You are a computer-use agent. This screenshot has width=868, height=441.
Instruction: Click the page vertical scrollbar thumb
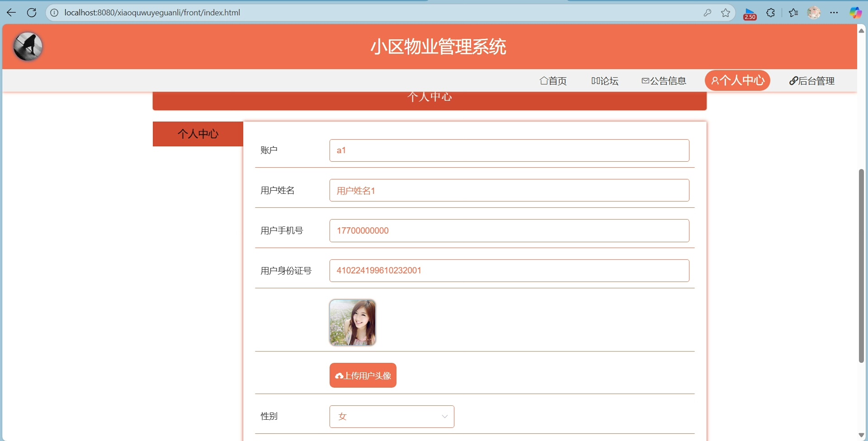[861, 266]
